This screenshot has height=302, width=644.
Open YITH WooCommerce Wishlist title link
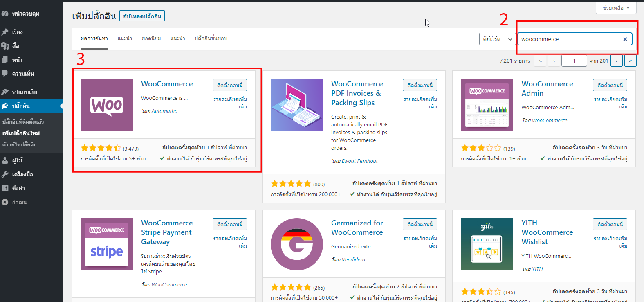coord(547,232)
